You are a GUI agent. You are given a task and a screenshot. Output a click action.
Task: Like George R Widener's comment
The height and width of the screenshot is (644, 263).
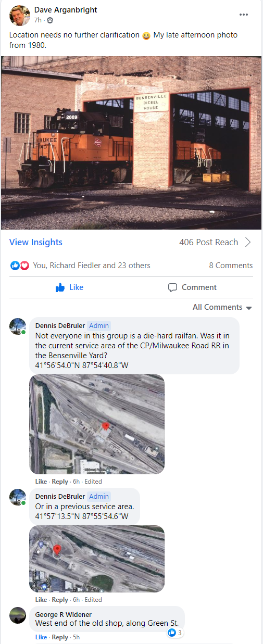click(41, 637)
